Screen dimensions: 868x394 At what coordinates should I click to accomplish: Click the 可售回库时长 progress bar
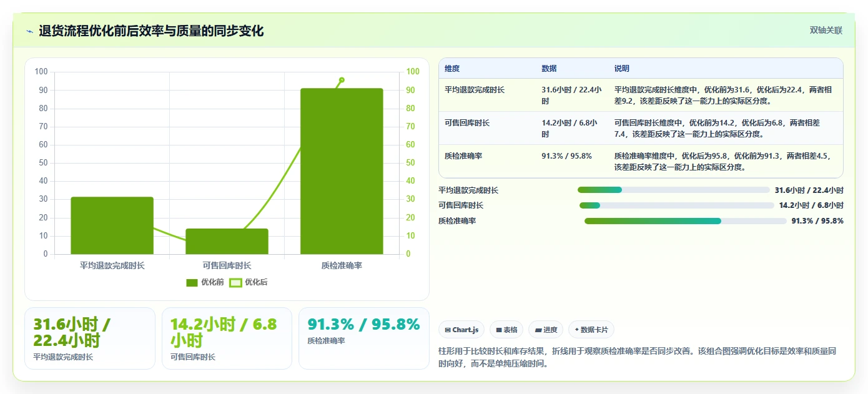pyautogui.click(x=676, y=205)
